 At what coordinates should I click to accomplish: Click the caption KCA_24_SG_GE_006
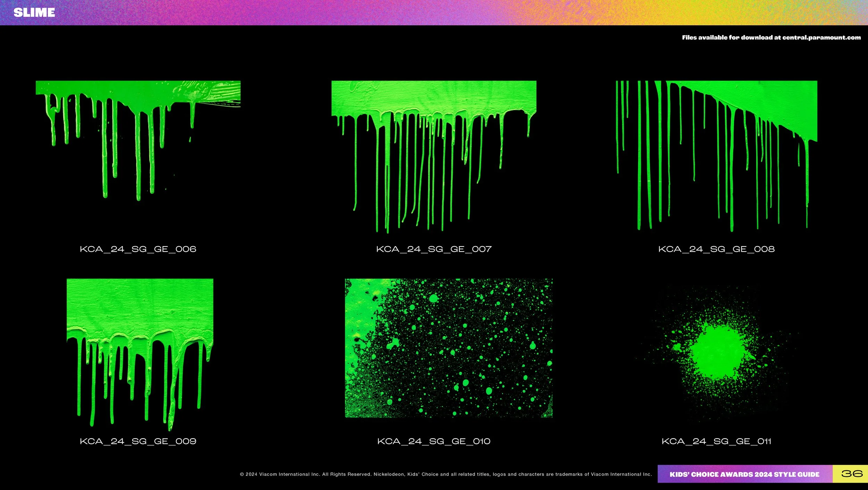pos(138,249)
